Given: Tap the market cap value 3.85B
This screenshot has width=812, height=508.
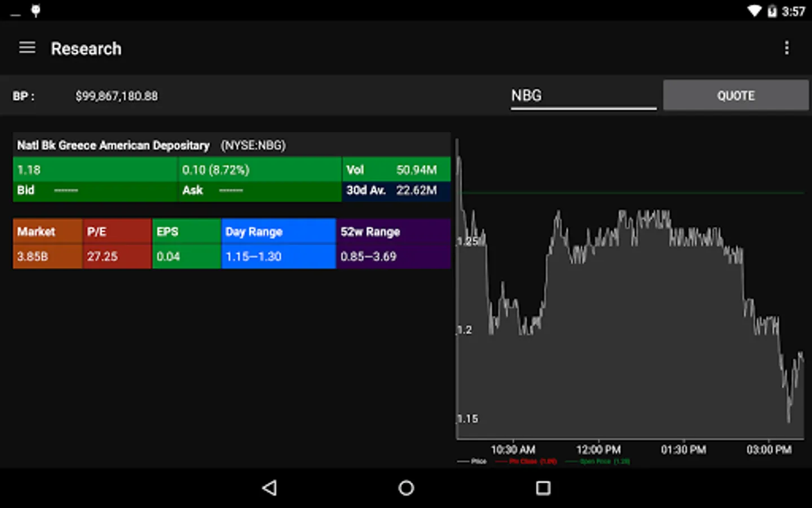Looking at the screenshot, I should [33, 256].
